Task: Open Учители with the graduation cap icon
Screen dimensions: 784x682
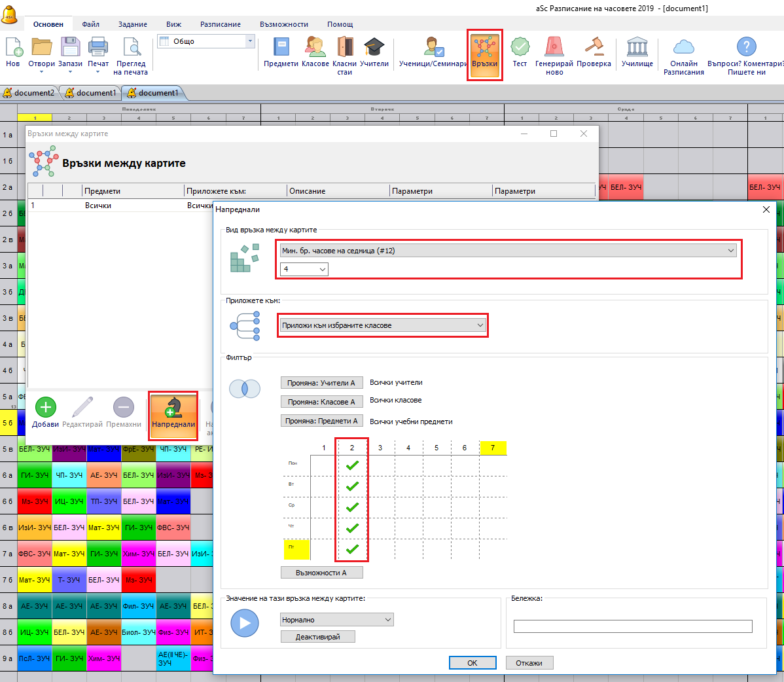Action: (374, 48)
